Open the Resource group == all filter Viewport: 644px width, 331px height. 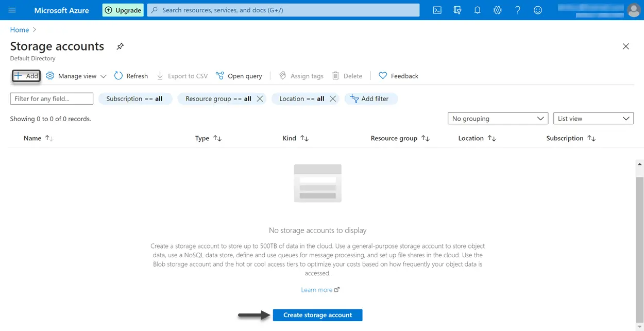tap(218, 98)
